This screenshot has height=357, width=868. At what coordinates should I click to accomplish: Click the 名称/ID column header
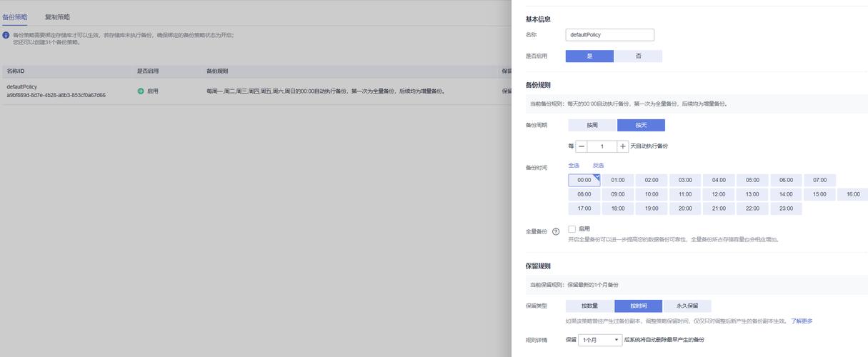[x=16, y=71]
